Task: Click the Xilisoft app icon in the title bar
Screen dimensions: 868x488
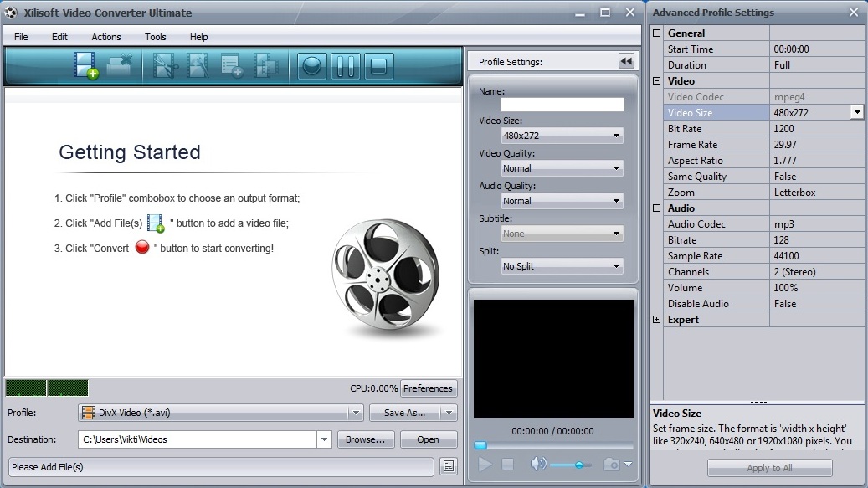Action: point(11,13)
